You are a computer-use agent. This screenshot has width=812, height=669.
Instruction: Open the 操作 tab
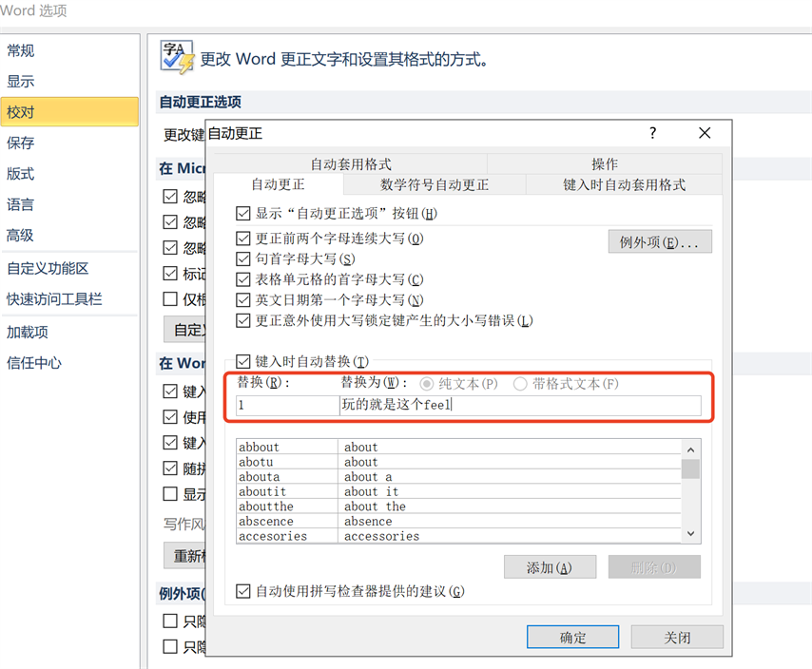[604, 164]
